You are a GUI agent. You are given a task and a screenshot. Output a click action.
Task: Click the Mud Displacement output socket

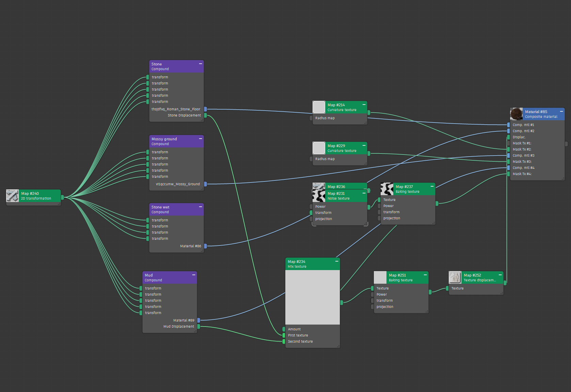pyautogui.click(x=199, y=327)
